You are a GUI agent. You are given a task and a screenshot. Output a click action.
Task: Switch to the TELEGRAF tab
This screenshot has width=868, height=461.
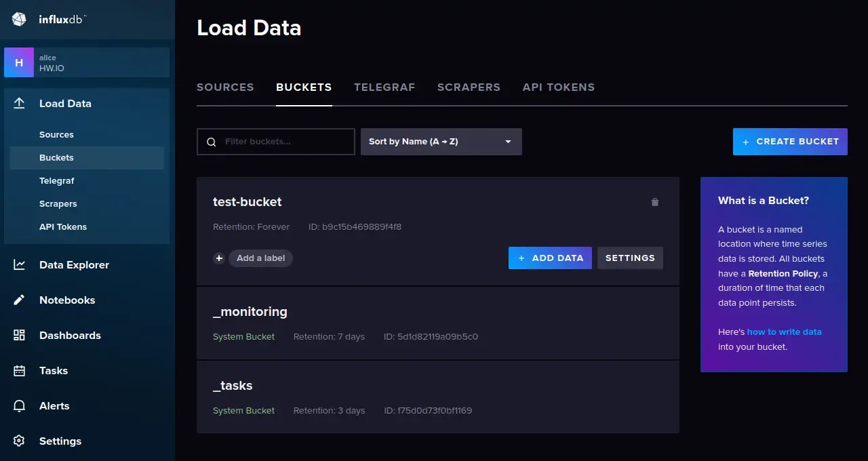(384, 87)
